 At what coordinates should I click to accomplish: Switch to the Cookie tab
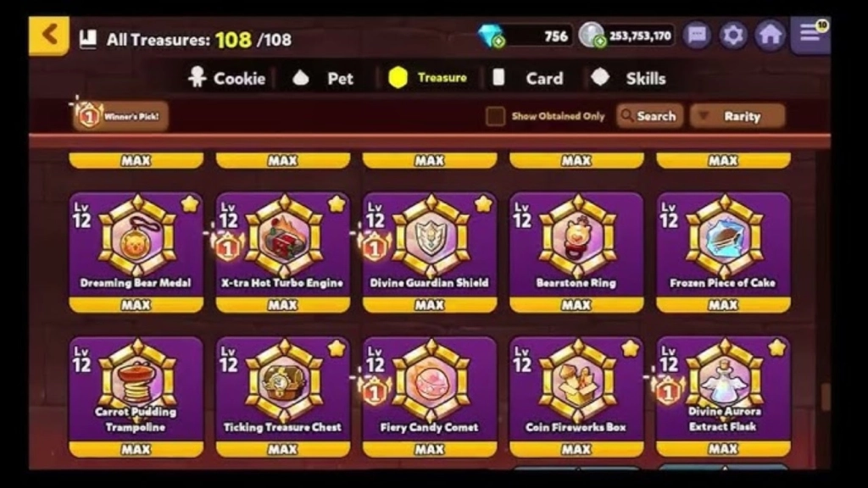pos(227,78)
